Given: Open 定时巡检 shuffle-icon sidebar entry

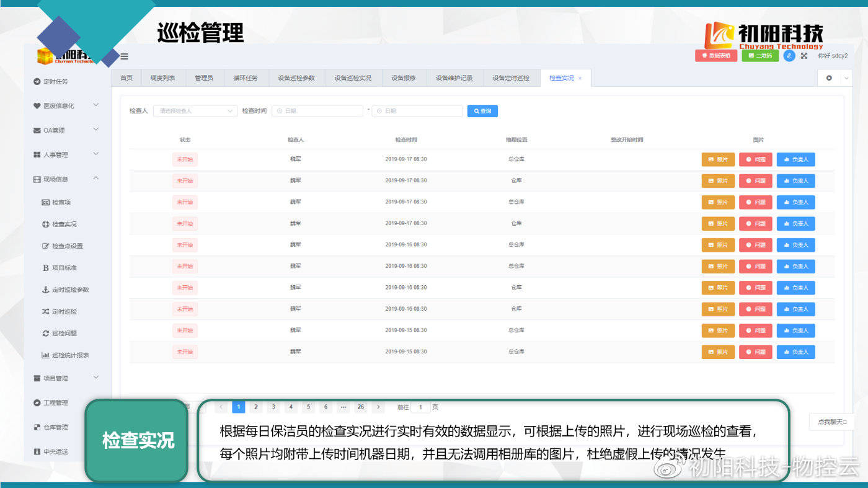Looking at the screenshot, I should point(60,311).
